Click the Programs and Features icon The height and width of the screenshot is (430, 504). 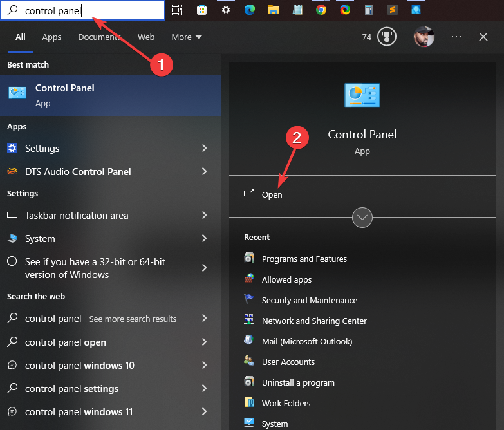tap(249, 257)
